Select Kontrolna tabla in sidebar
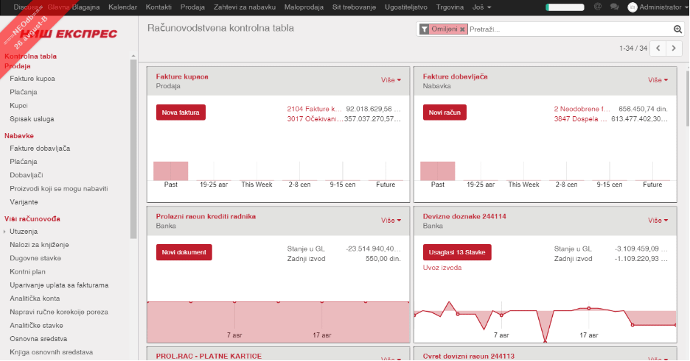 [30, 56]
